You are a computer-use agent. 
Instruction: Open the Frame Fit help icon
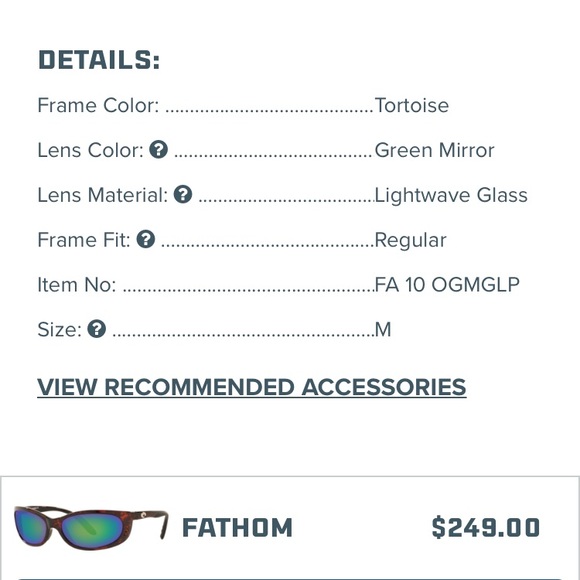click(x=146, y=239)
